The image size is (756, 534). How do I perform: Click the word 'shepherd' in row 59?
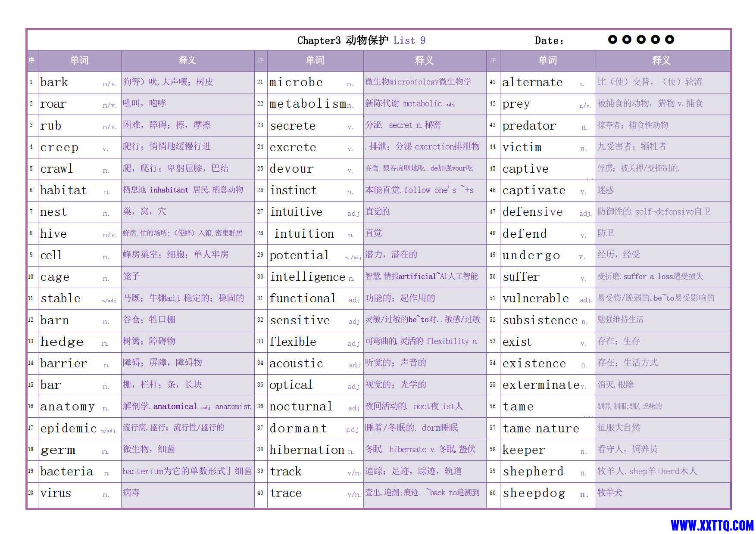pos(533,472)
